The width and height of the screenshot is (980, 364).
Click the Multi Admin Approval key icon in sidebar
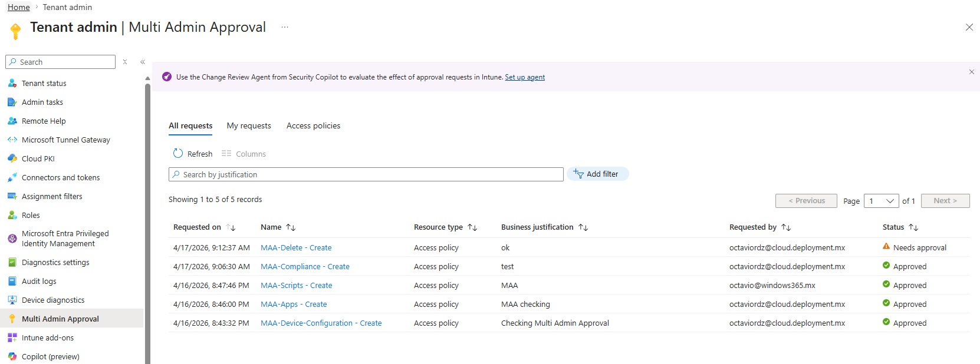coord(12,319)
